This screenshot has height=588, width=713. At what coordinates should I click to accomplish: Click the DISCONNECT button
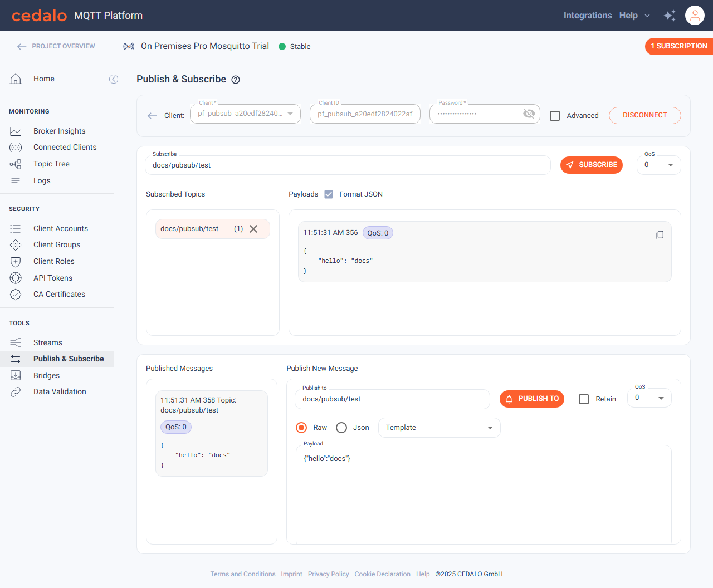point(644,115)
